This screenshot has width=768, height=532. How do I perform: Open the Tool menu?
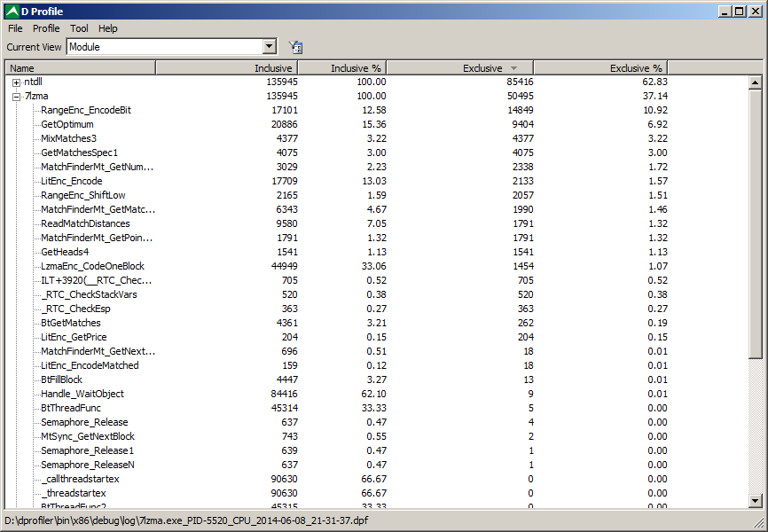[x=79, y=28]
